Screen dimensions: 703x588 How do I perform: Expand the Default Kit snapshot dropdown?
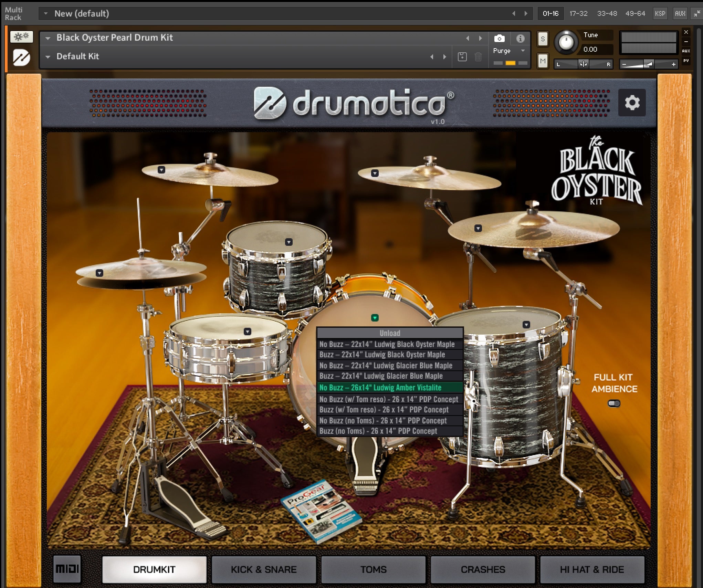(48, 56)
